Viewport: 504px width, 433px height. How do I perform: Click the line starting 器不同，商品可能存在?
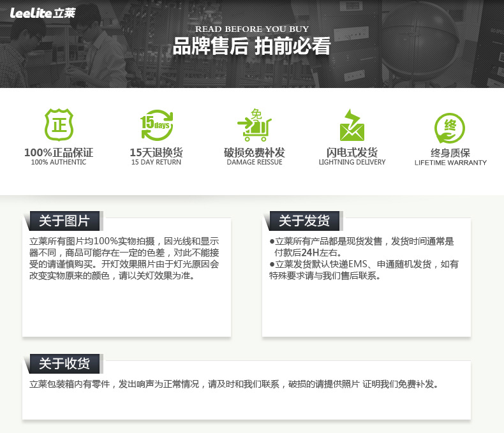coord(124,253)
